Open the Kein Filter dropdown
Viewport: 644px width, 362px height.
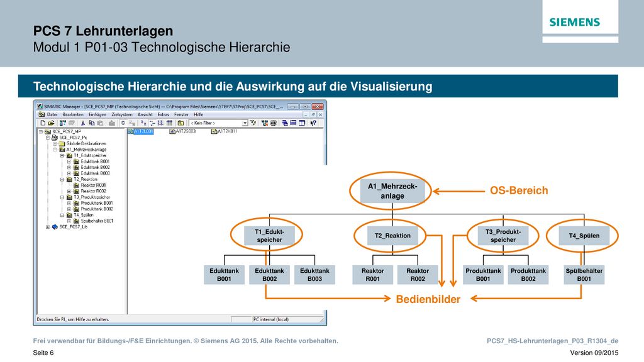(245, 123)
